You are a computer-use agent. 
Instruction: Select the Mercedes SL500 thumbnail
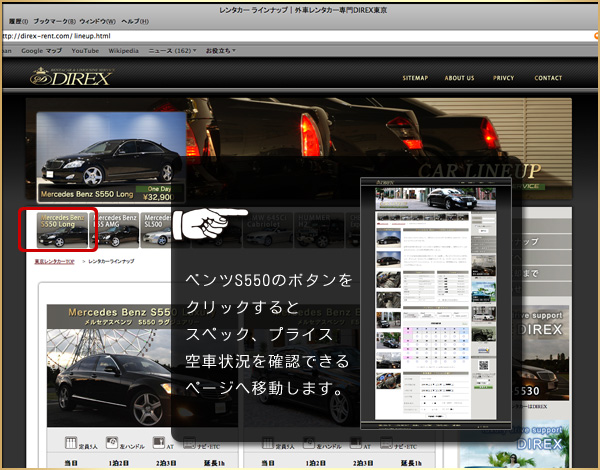point(156,230)
